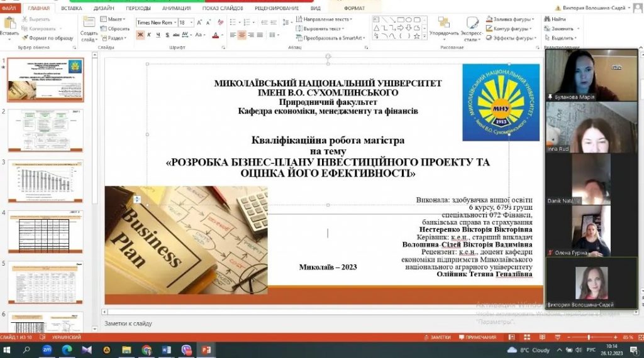The height and width of the screenshot is (358, 644).
Task: Click the Заменить replace button
Action: click(562, 28)
